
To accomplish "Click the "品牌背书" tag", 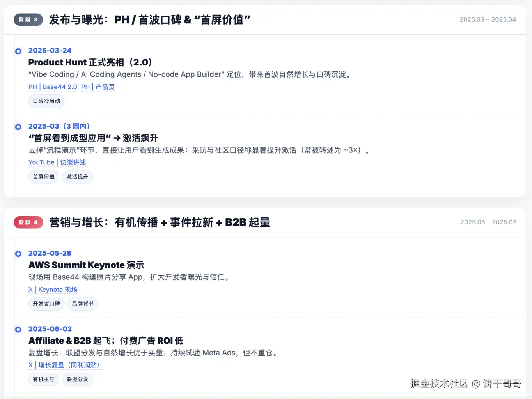I will (x=83, y=304).
